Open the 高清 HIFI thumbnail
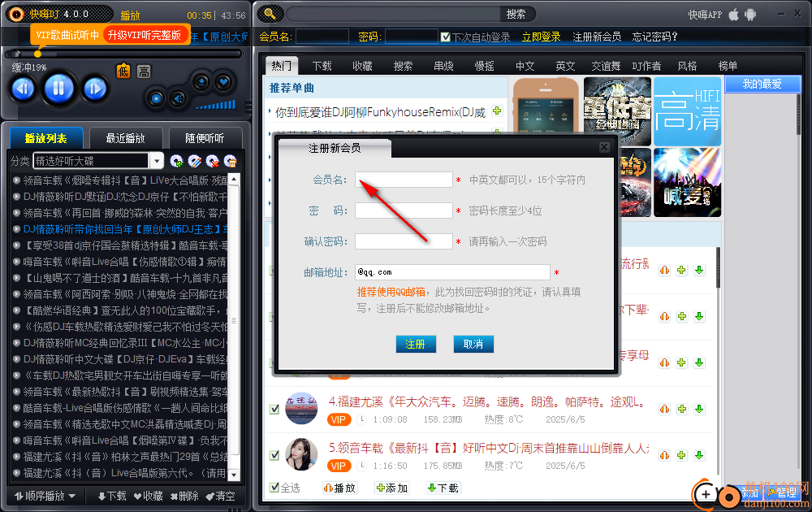 point(687,111)
